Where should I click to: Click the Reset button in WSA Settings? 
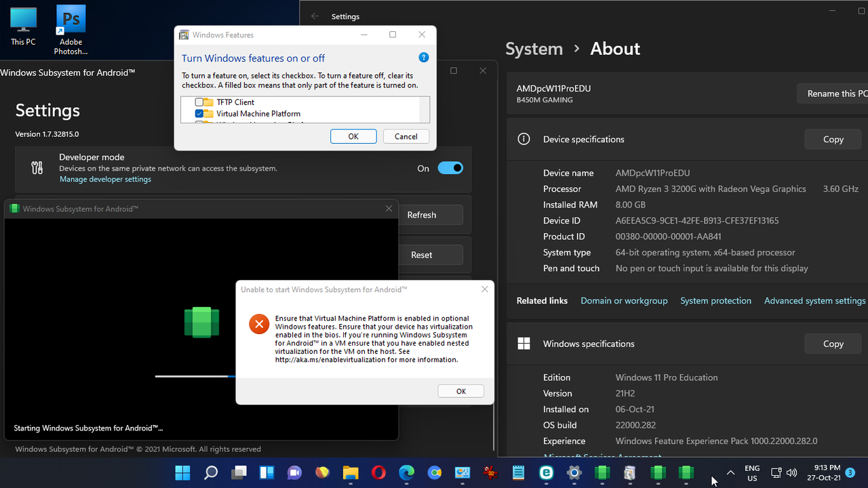click(430, 255)
